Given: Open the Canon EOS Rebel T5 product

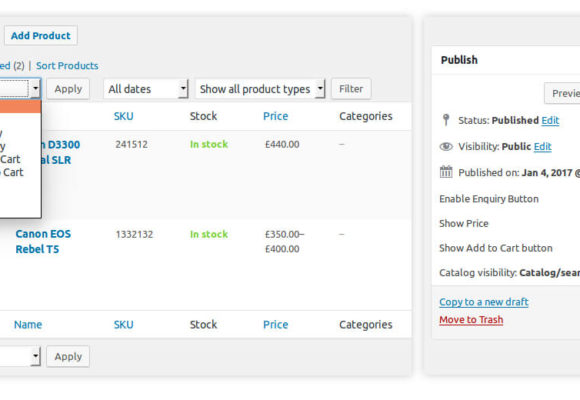Looking at the screenshot, I should (43, 241).
